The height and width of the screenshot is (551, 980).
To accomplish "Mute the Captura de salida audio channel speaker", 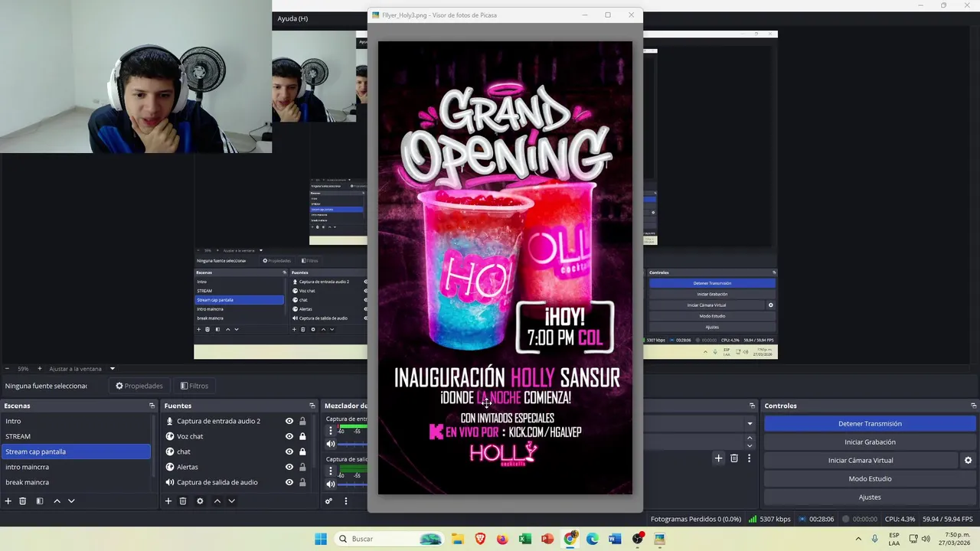I will [x=331, y=484].
